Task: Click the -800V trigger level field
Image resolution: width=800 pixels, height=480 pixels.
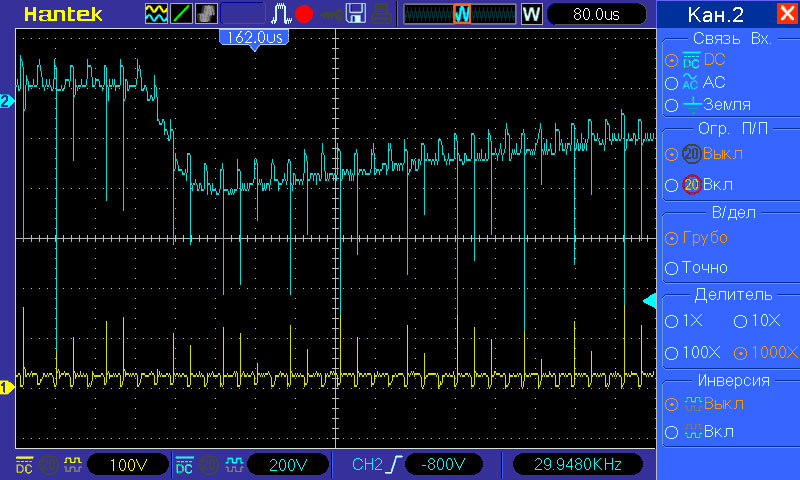Action: click(x=443, y=464)
